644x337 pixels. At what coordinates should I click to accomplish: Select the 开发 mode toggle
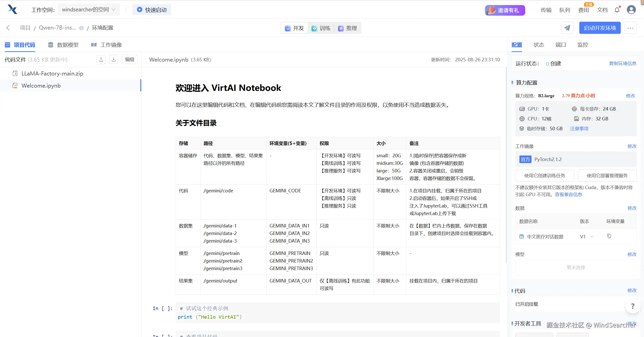294,28
